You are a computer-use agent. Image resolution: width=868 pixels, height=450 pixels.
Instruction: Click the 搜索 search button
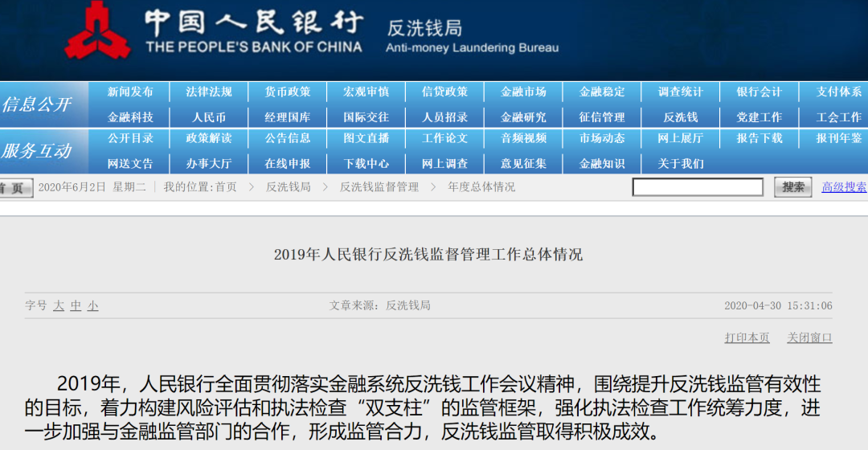point(792,187)
